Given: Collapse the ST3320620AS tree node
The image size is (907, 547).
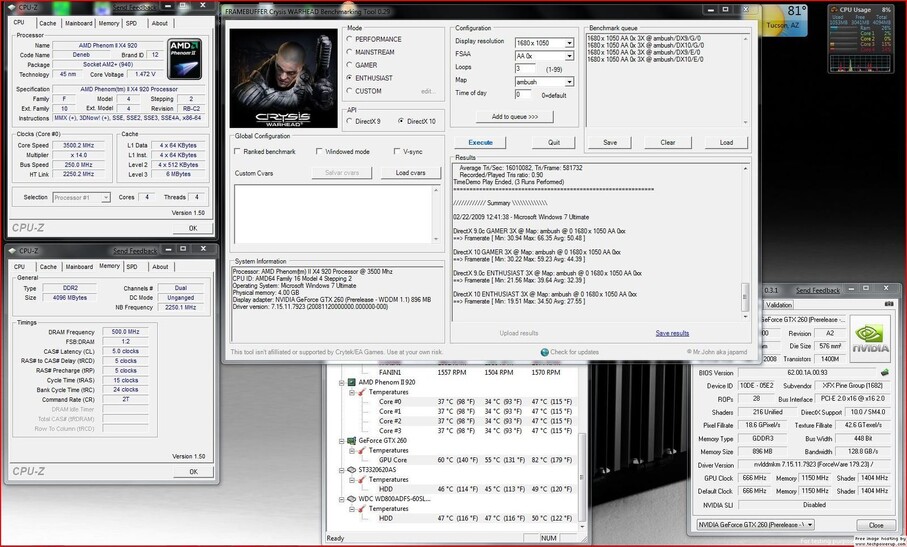Looking at the screenshot, I should coord(341,470).
